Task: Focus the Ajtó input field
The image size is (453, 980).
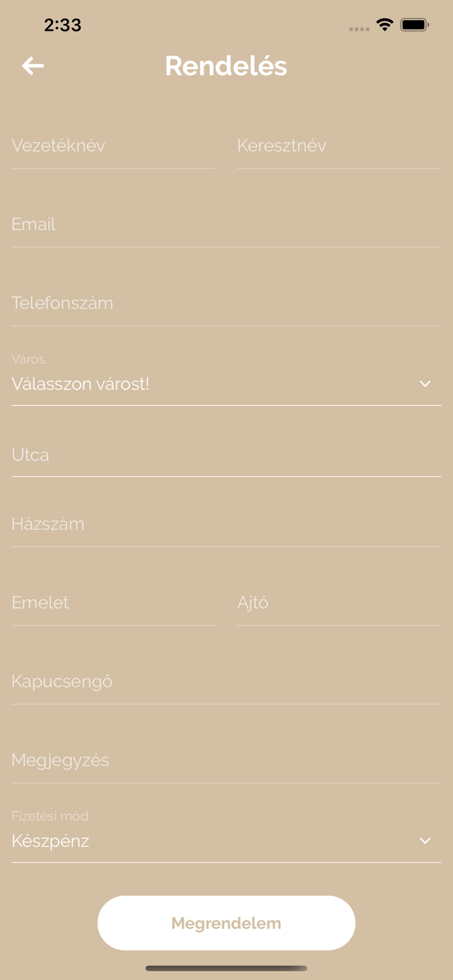Action: click(x=339, y=602)
